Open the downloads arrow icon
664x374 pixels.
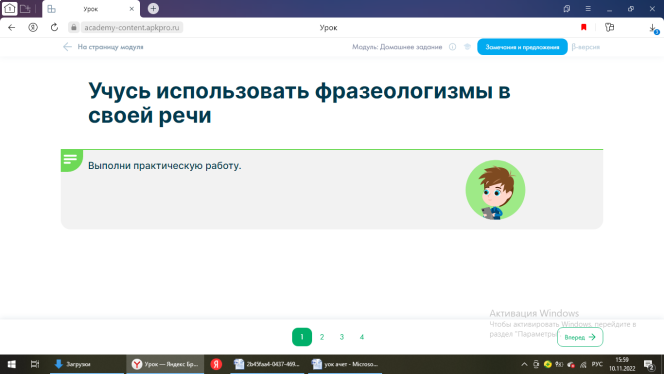coord(653,28)
